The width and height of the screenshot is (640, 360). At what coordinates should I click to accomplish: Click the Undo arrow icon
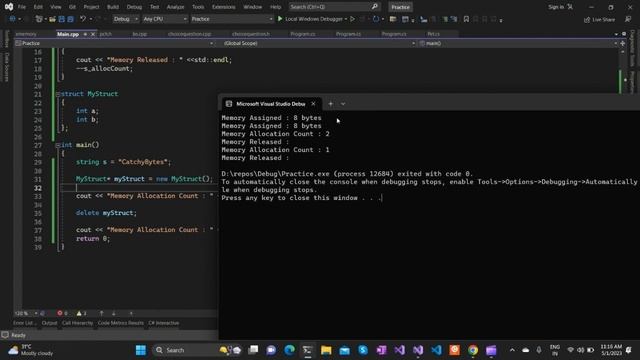click(83, 19)
